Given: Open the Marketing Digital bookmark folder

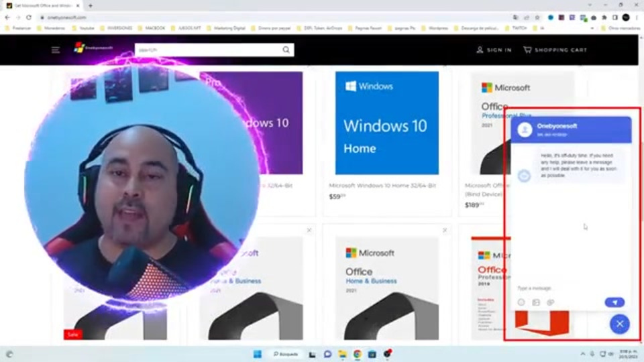Looking at the screenshot, I should (x=226, y=28).
